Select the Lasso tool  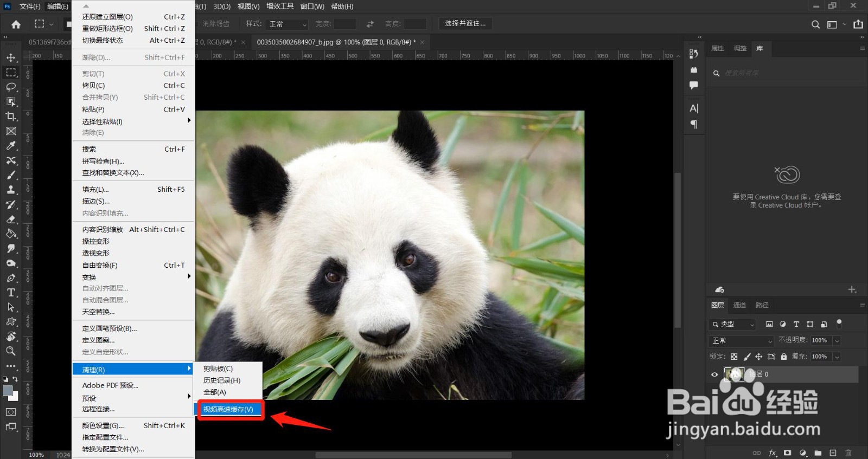click(11, 87)
